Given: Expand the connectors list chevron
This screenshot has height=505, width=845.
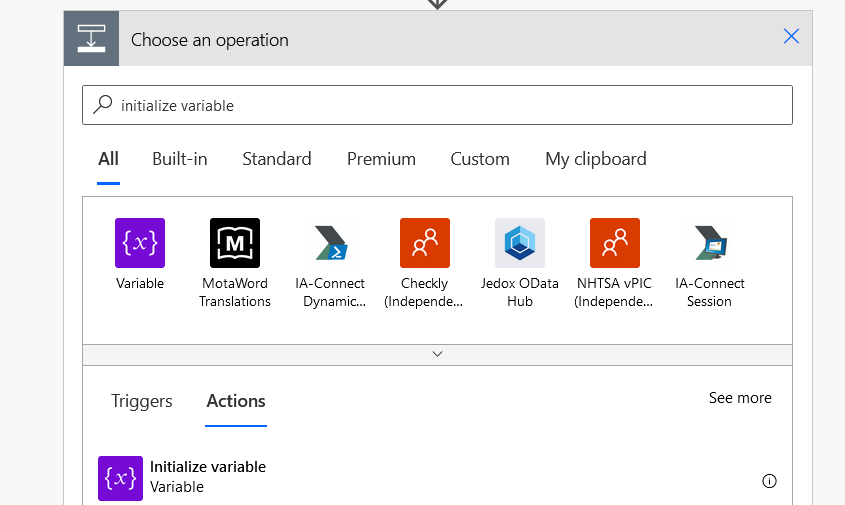Looking at the screenshot, I should (437, 354).
